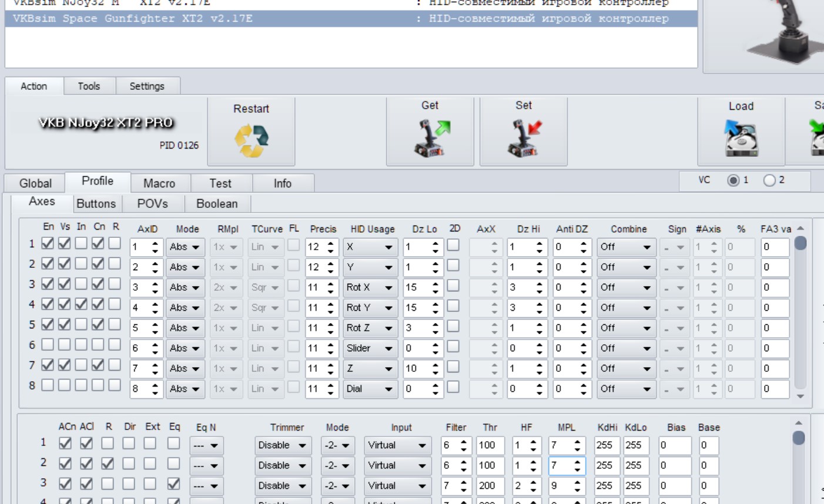Open the Rot X HID Usage dropdown

click(370, 288)
